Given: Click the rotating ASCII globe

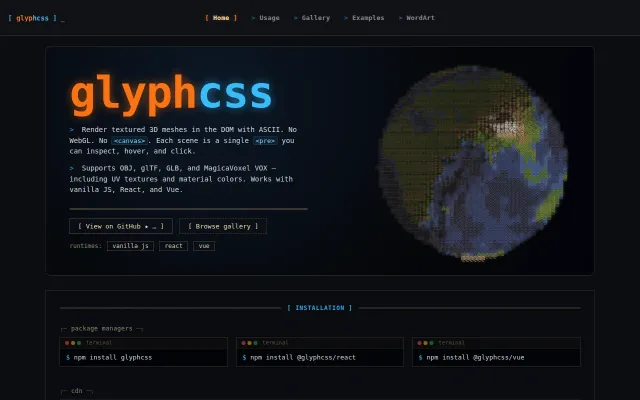Looking at the screenshot, I should point(473,163).
